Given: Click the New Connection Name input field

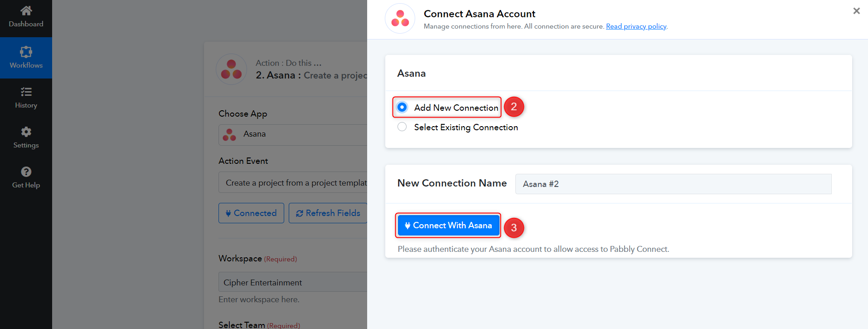Looking at the screenshot, I should (x=673, y=184).
